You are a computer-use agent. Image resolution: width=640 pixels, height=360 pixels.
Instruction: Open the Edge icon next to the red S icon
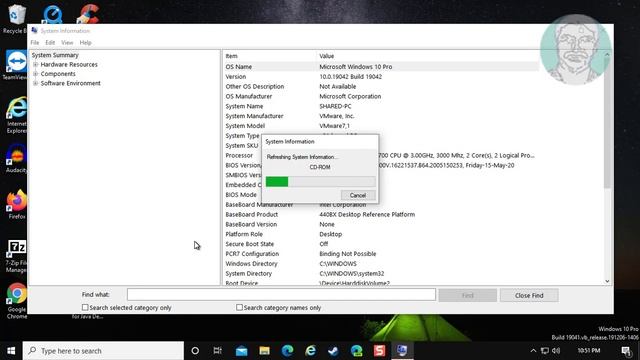pos(357,351)
